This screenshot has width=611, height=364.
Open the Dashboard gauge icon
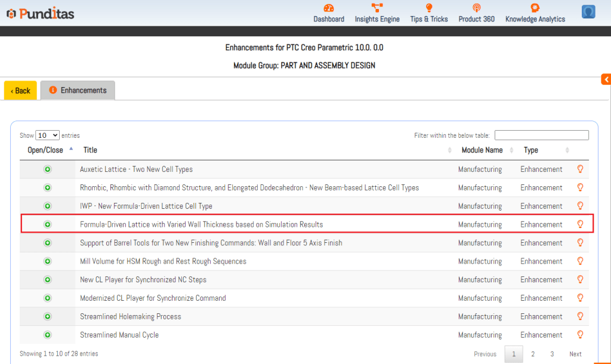pos(329,8)
